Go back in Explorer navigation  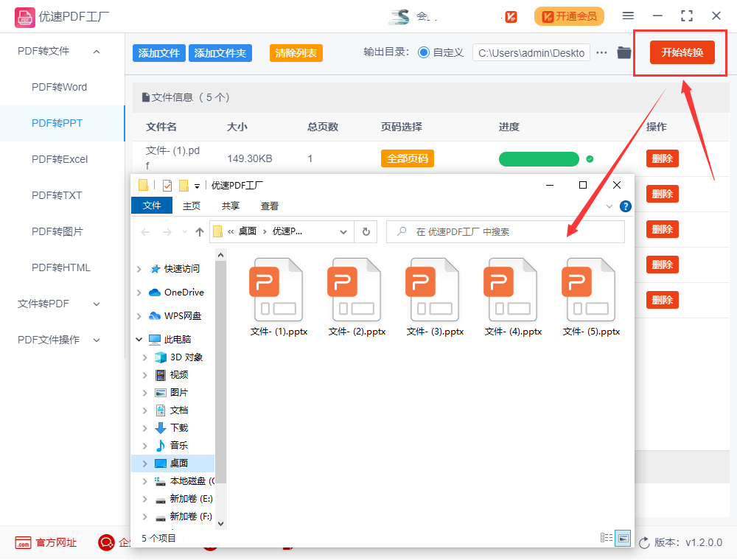[145, 232]
